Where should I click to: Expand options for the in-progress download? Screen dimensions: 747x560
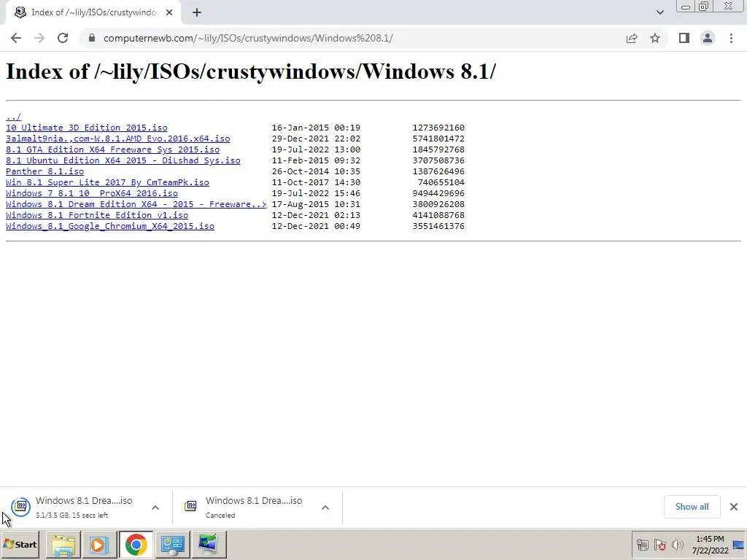pyautogui.click(x=155, y=507)
